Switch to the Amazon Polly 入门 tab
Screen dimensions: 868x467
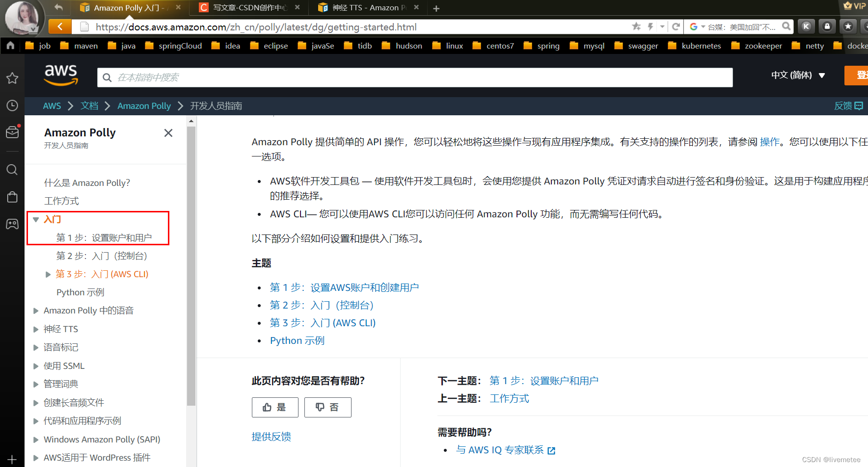[x=129, y=8]
